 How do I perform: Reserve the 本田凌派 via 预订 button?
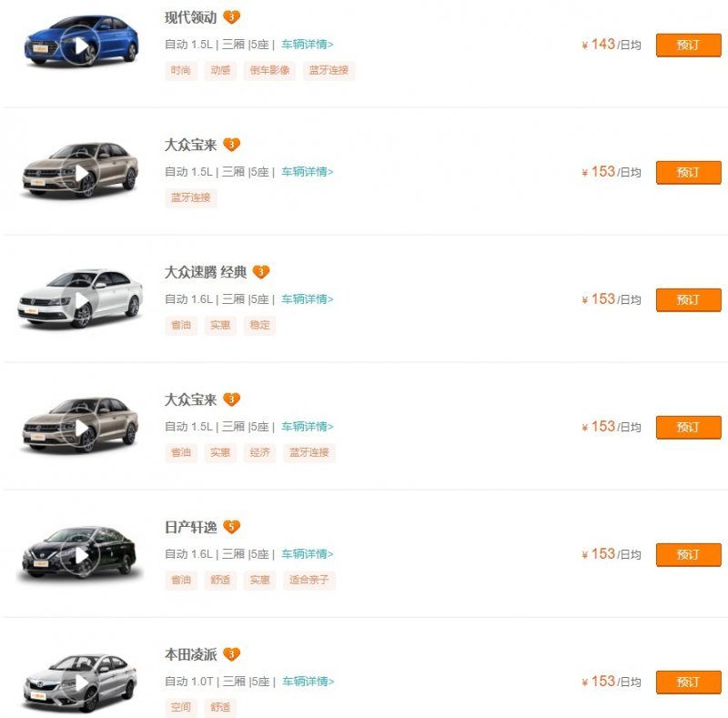point(688,682)
